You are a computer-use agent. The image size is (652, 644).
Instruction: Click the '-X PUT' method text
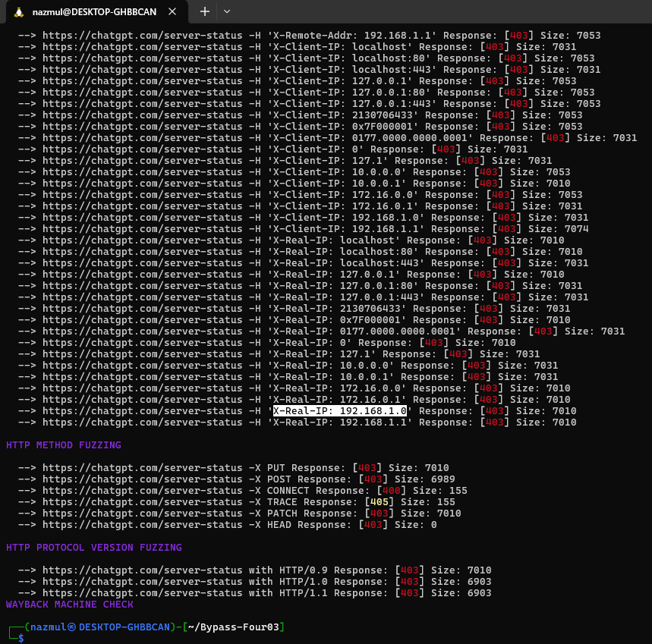266,468
